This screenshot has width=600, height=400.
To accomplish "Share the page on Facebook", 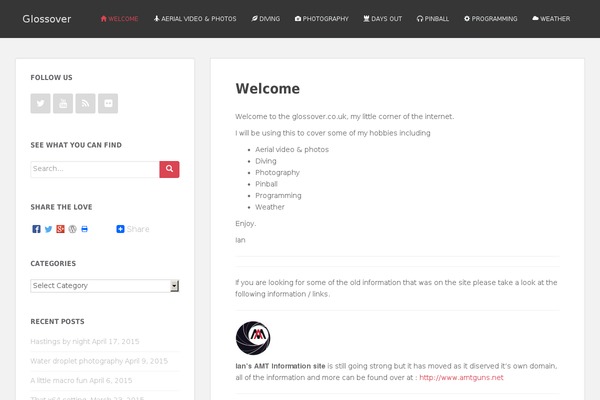I will point(36,229).
